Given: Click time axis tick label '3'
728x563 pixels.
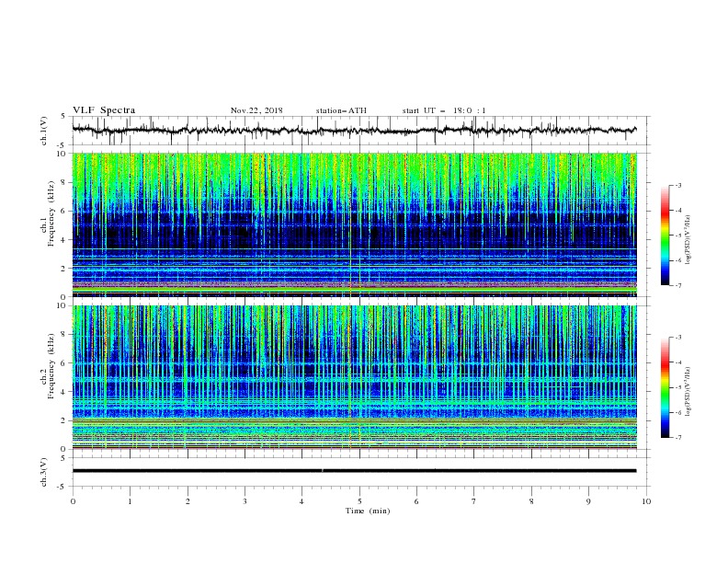Looking at the screenshot, I should tap(245, 501).
